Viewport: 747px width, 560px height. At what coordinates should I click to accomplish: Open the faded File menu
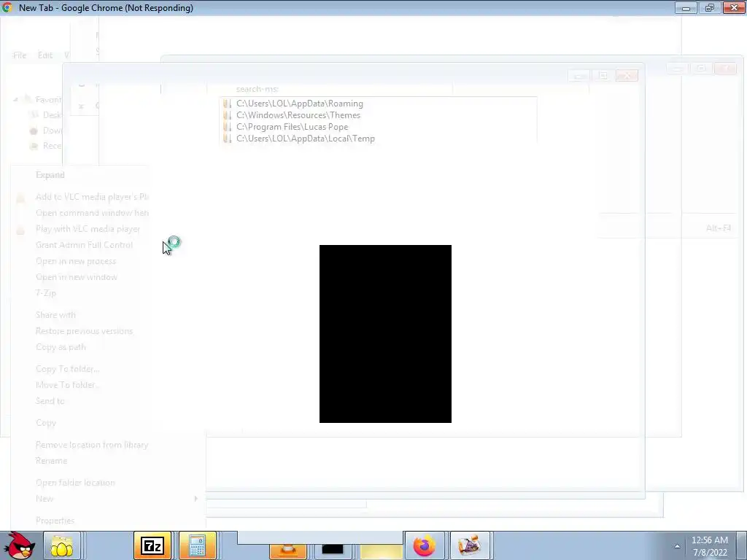point(20,55)
